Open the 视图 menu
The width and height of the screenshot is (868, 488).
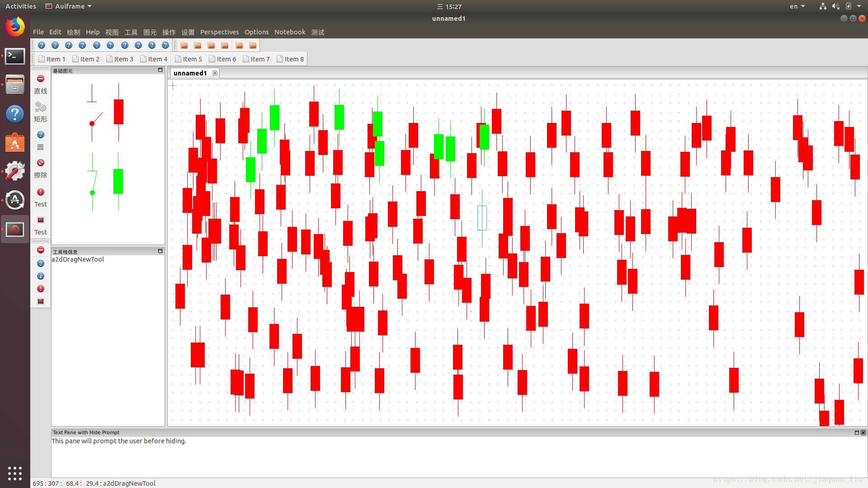(x=112, y=32)
